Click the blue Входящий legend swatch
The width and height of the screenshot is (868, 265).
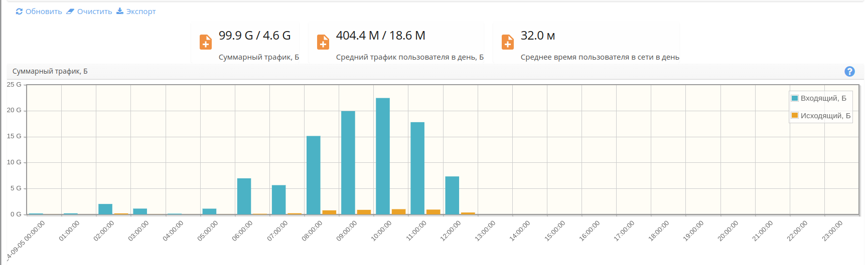click(795, 98)
